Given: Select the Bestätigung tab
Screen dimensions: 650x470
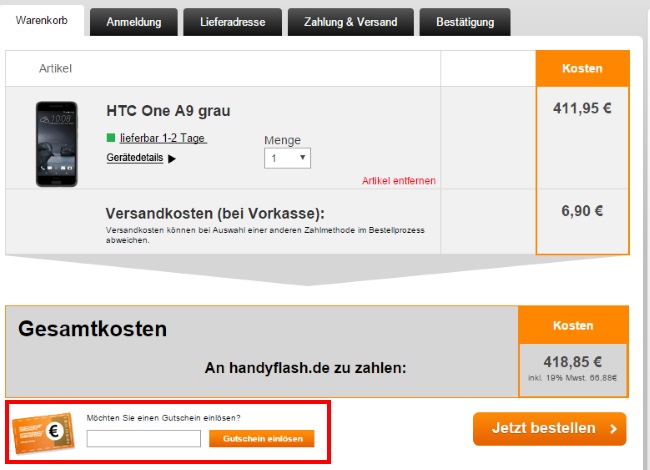Looking at the screenshot, I should click(x=465, y=22).
